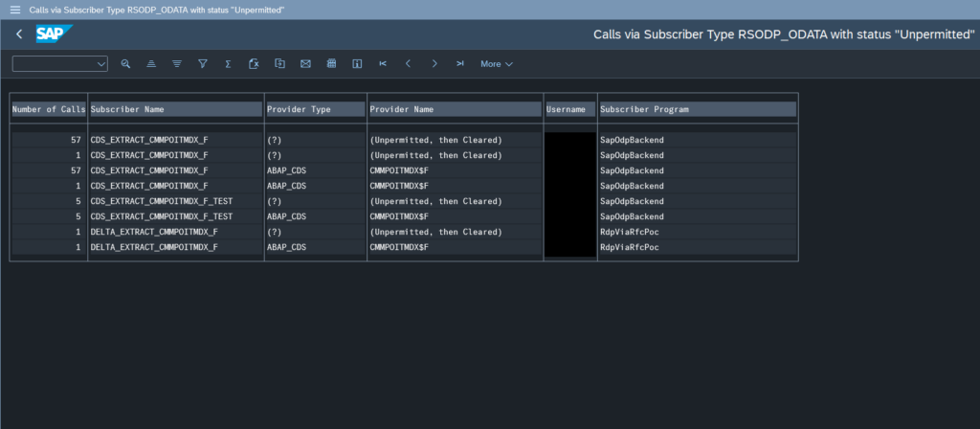Jump to the last page
980x429 pixels.
point(460,64)
